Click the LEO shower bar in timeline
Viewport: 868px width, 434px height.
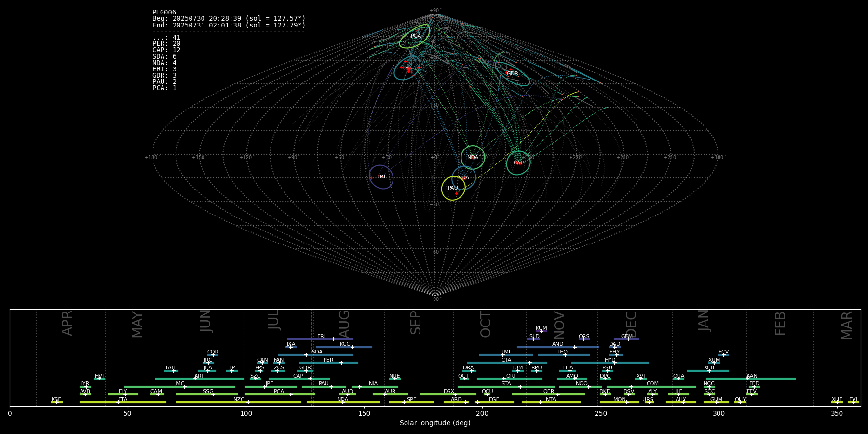click(564, 355)
